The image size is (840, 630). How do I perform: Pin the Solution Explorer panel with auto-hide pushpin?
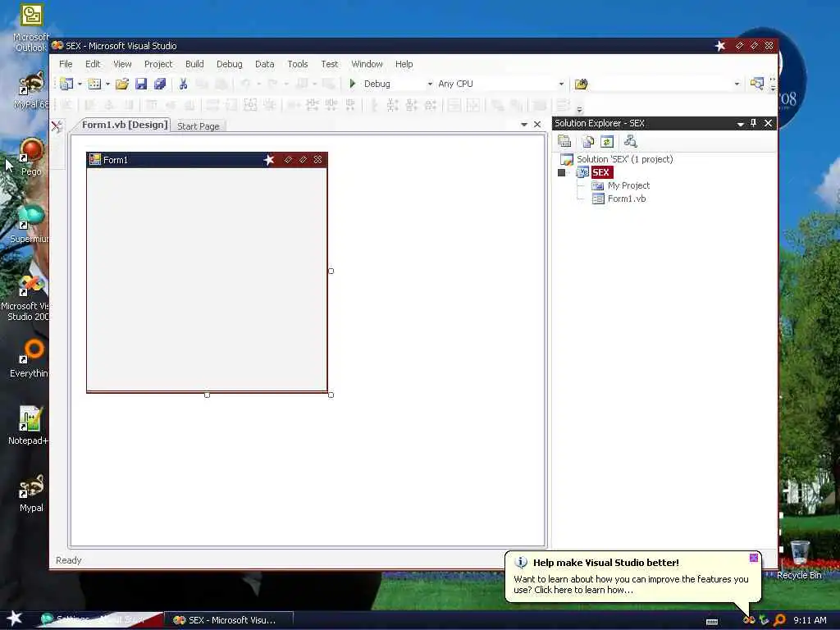pos(753,123)
